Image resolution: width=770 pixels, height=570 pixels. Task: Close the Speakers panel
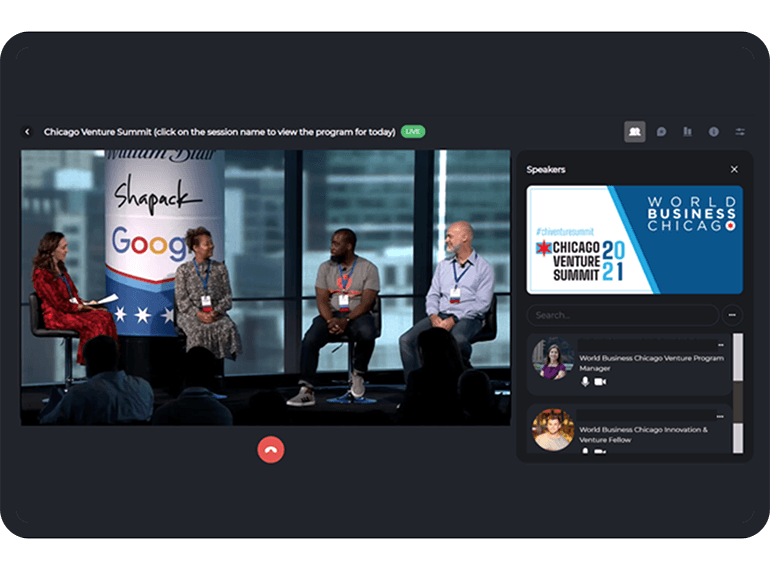(x=734, y=170)
